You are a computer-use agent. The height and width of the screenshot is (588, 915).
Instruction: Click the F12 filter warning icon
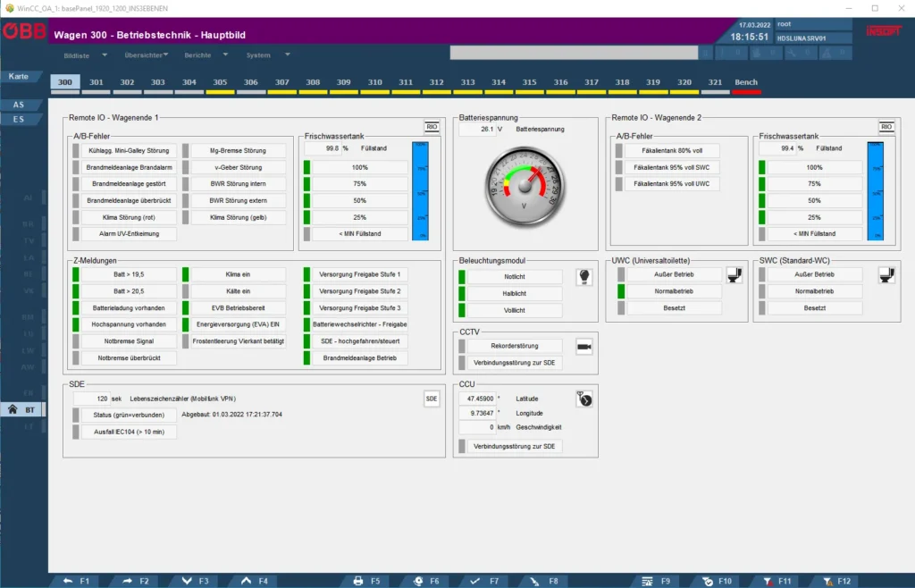click(x=827, y=581)
